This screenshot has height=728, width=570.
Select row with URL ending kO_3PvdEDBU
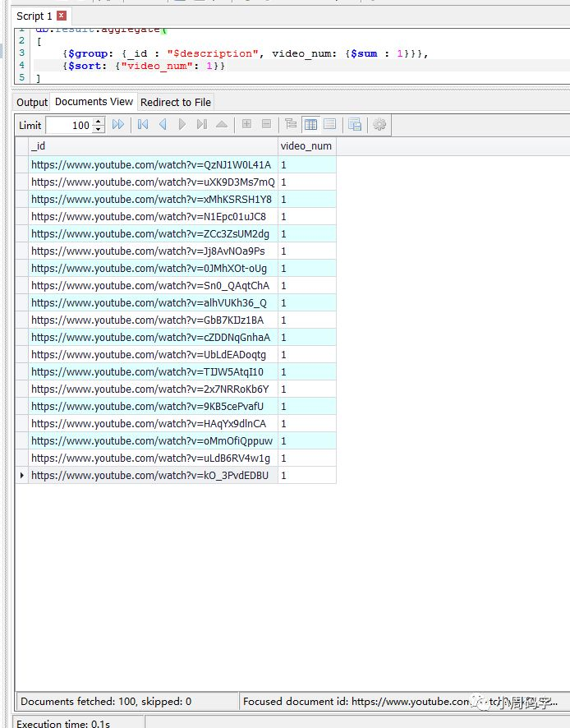click(x=153, y=476)
